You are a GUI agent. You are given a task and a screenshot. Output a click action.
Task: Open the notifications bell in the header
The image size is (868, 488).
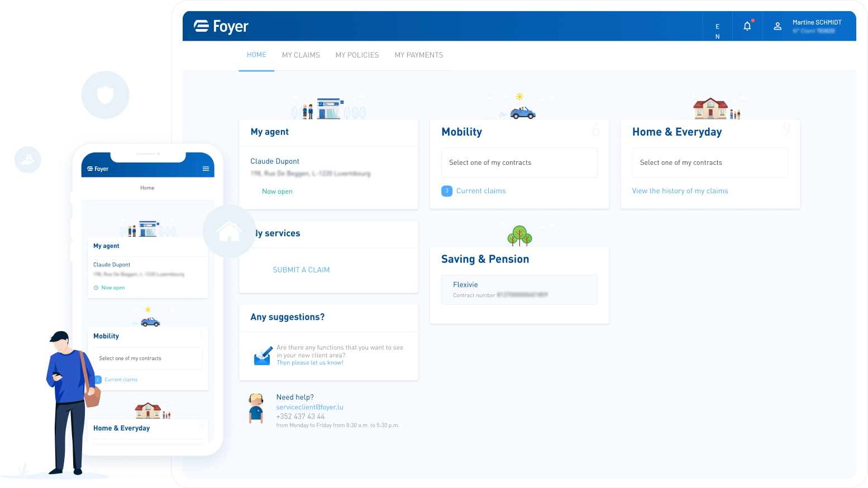point(747,26)
